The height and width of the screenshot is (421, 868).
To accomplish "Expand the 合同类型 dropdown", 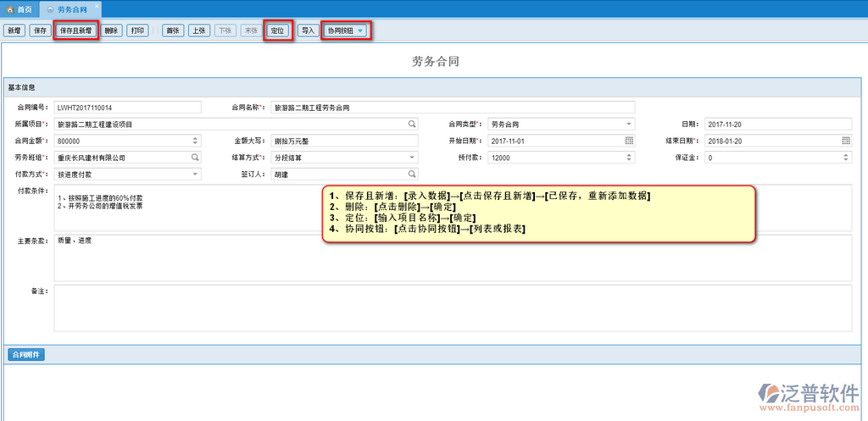I will [629, 124].
